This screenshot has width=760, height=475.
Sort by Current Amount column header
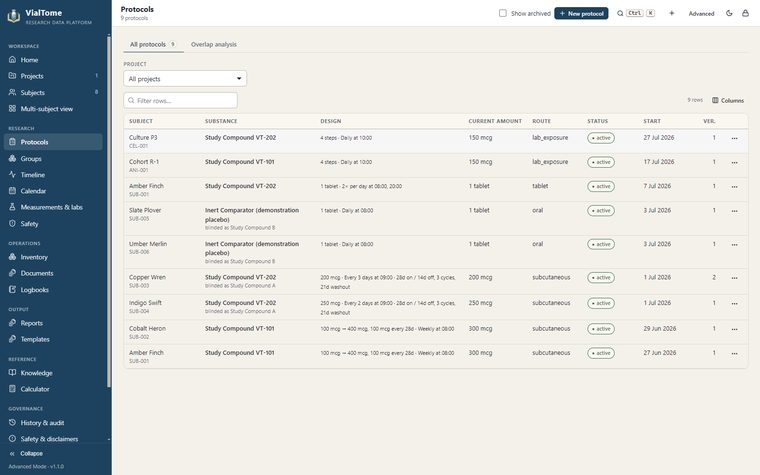pyautogui.click(x=495, y=121)
